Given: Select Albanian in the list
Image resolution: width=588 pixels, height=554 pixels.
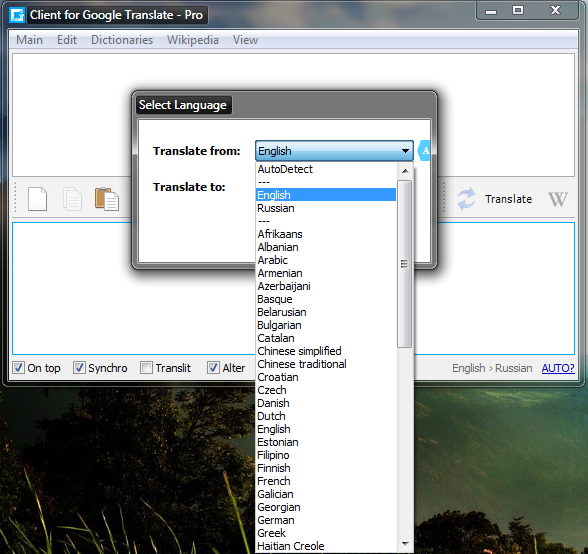Looking at the screenshot, I should click(x=326, y=247).
